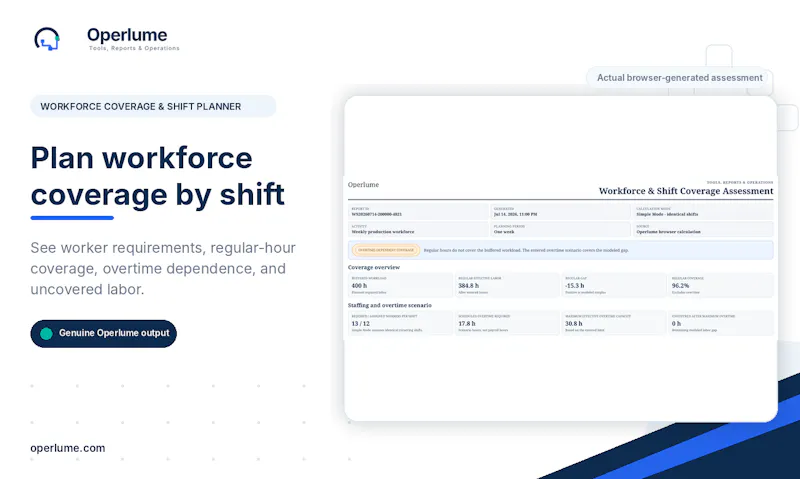This screenshot has height=479, width=800.
Task: Click the Weekly production workforce activity field
Action: tap(418, 229)
